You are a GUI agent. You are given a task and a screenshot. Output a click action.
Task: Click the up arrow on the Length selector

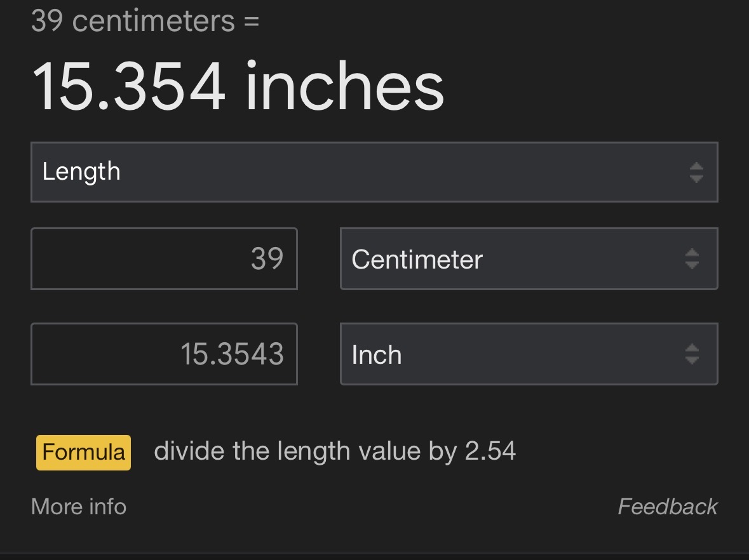(x=696, y=166)
